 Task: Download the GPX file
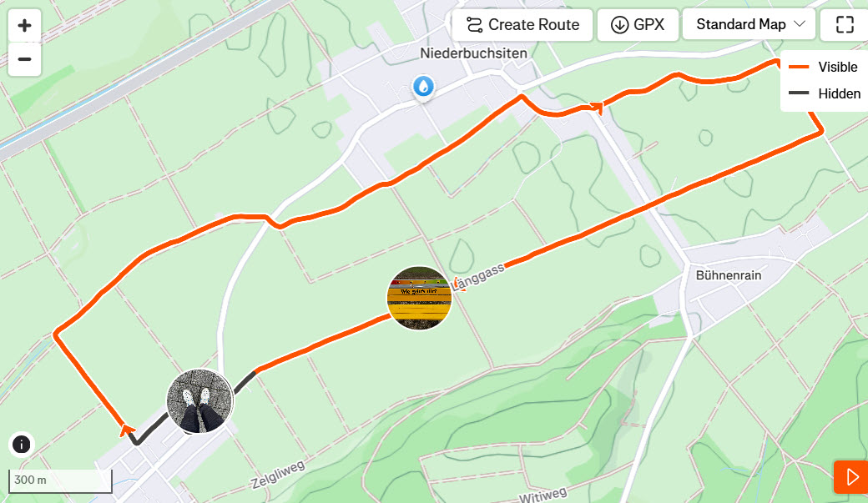(638, 25)
